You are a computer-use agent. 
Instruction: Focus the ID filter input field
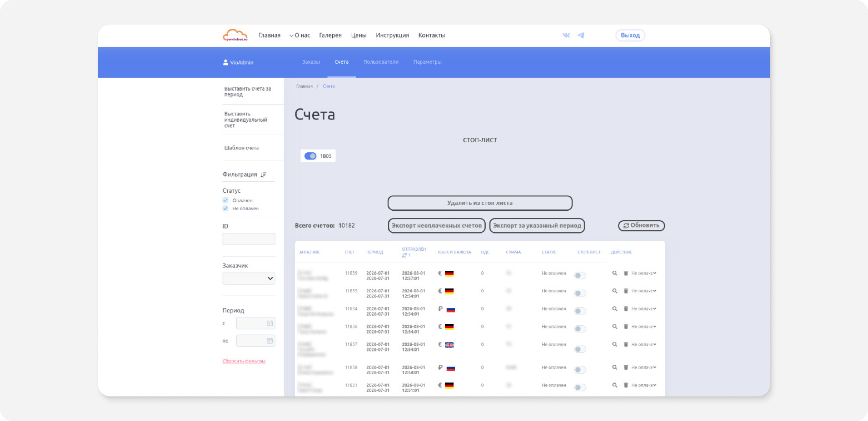(249, 239)
